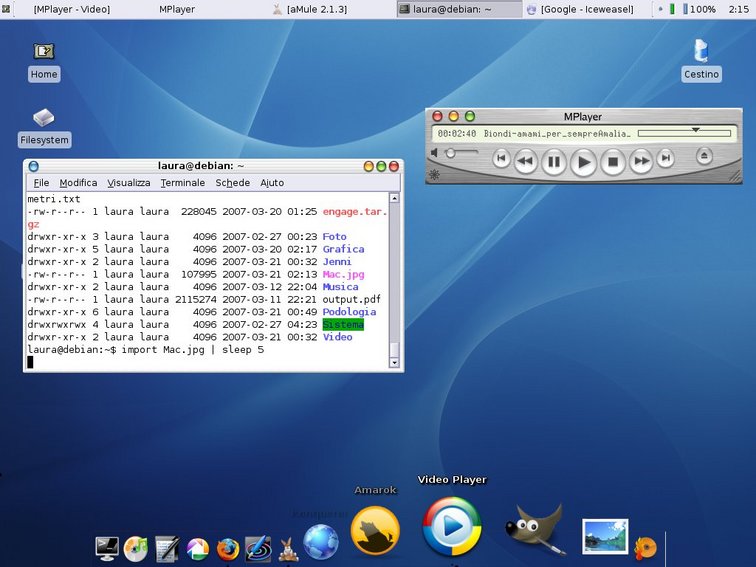Image resolution: width=756 pixels, height=567 pixels.
Task: Click the terminal scrollbar down arrow
Action: (394, 363)
